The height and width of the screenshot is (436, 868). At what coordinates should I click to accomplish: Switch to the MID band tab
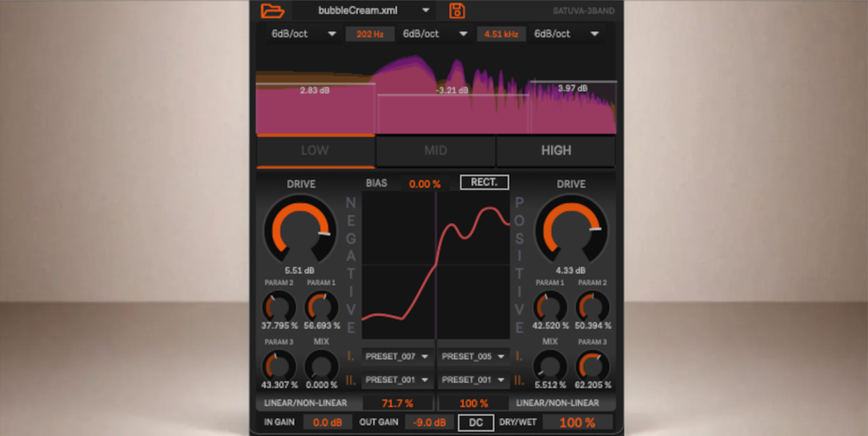(436, 151)
